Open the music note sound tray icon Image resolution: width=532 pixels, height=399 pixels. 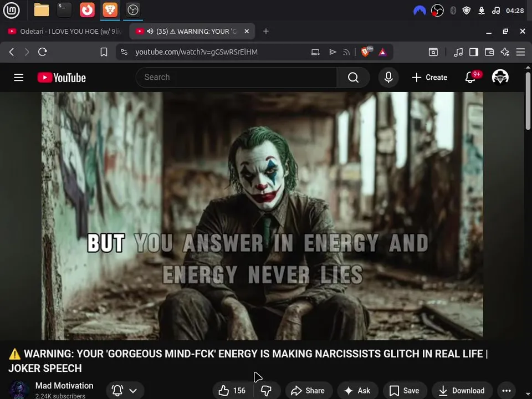click(495, 11)
